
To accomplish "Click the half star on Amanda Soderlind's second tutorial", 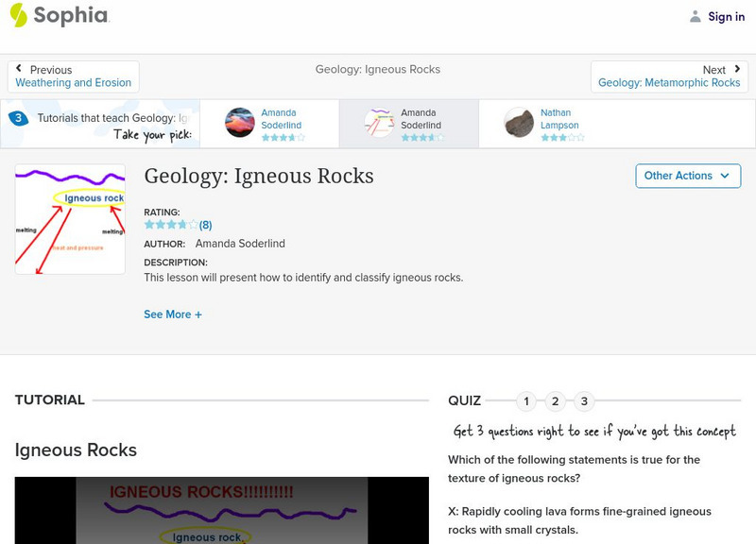I will pos(433,138).
